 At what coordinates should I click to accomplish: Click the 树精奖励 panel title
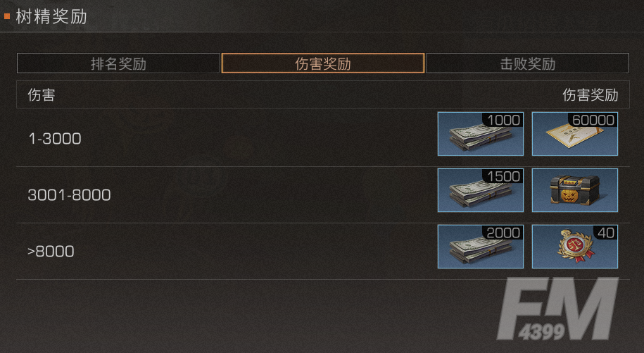(x=51, y=17)
